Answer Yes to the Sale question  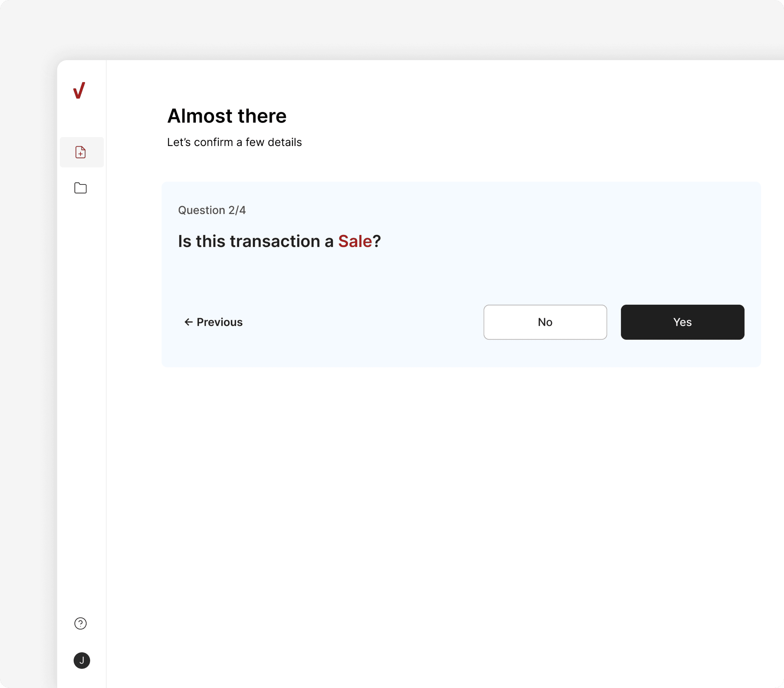click(682, 322)
